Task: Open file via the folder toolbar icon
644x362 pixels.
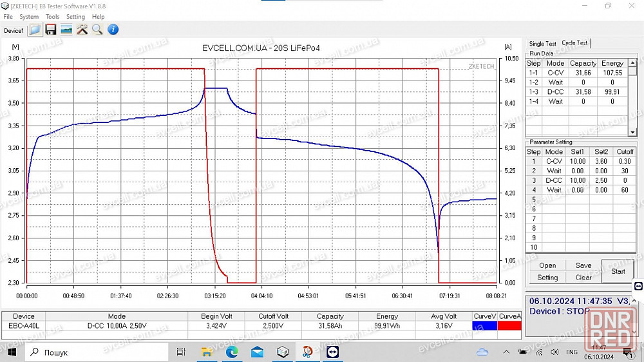Action: (x=35, y=30)
